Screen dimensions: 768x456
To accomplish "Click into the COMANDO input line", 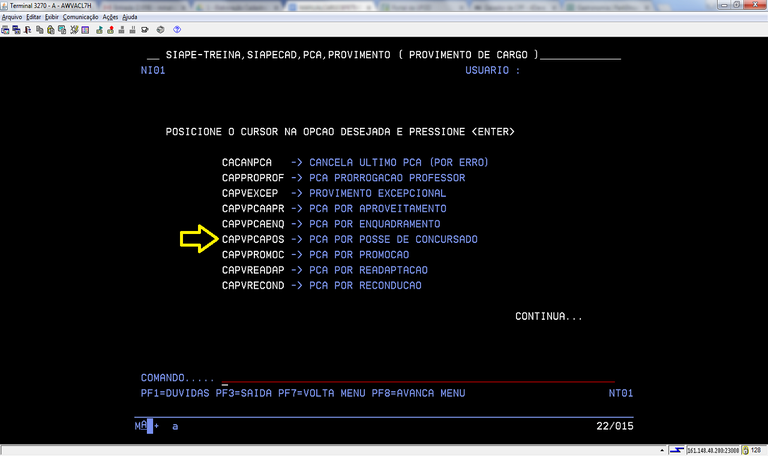I will tap(400, 378).
